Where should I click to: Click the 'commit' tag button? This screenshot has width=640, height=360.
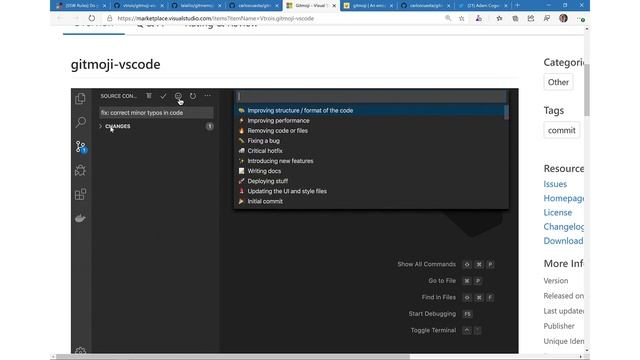[x=562, y=130]
